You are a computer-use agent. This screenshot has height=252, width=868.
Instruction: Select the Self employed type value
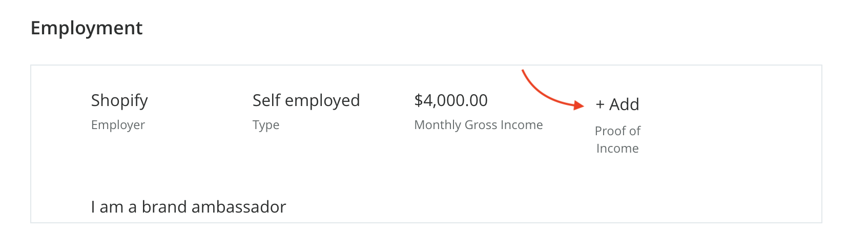tap(306, 100)
